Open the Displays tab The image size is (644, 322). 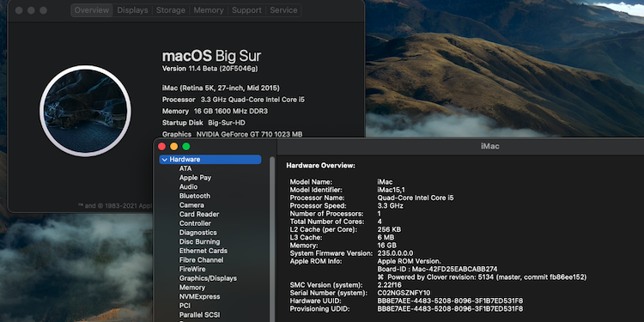pos(132,10)
